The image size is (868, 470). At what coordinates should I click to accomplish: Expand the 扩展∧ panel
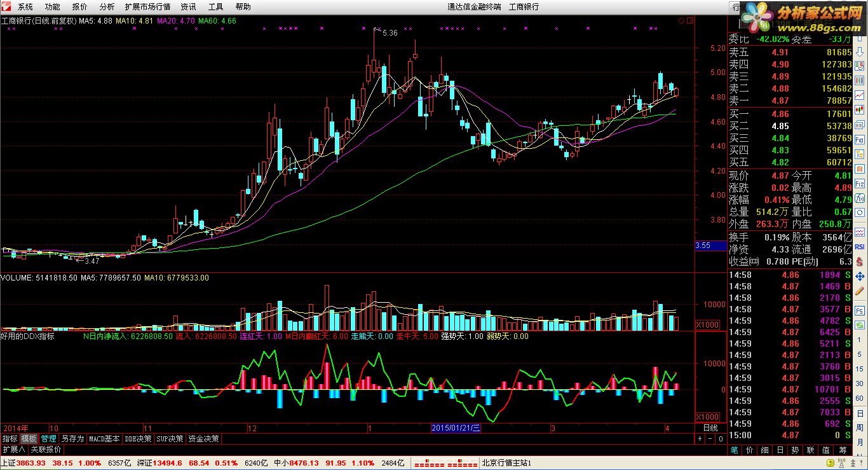pyautogui.click(x=14, y=449)
